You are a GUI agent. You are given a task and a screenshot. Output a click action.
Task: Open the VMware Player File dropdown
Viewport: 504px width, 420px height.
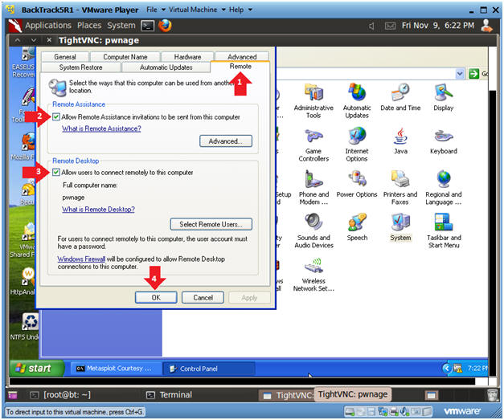coord(156,10)
